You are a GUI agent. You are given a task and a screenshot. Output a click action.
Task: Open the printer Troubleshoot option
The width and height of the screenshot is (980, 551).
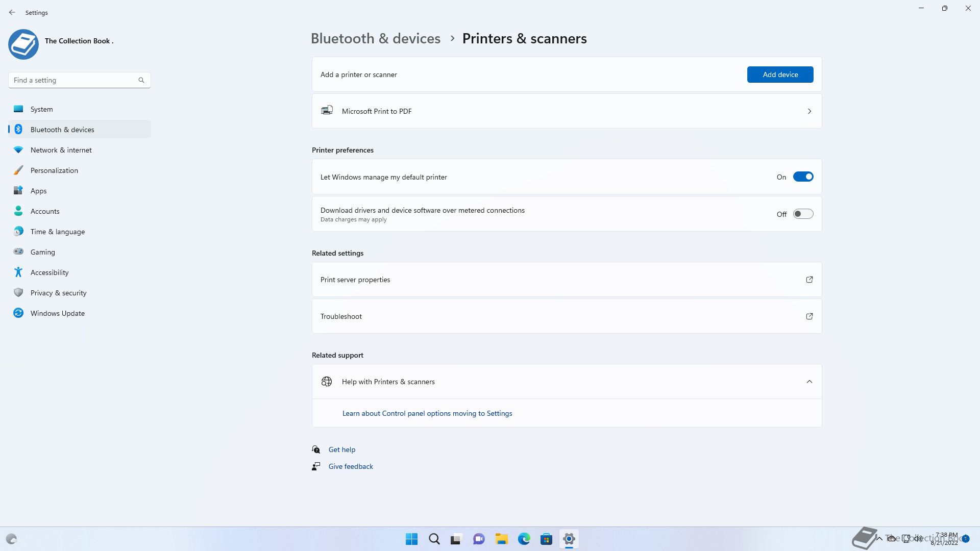pos(567,316)
